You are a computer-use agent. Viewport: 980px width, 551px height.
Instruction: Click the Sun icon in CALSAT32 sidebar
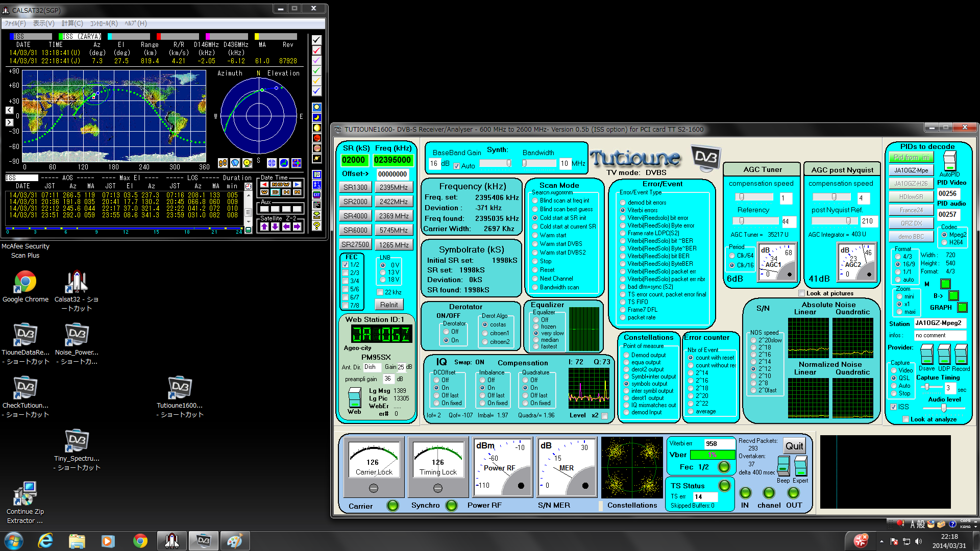click(x=317, y=108)
